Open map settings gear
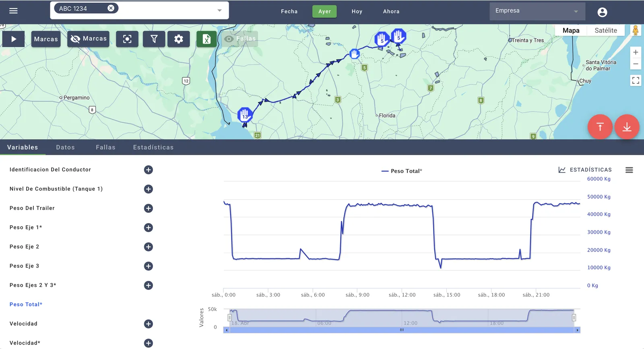This screenshot has height=349, width=644. point(179,39)
